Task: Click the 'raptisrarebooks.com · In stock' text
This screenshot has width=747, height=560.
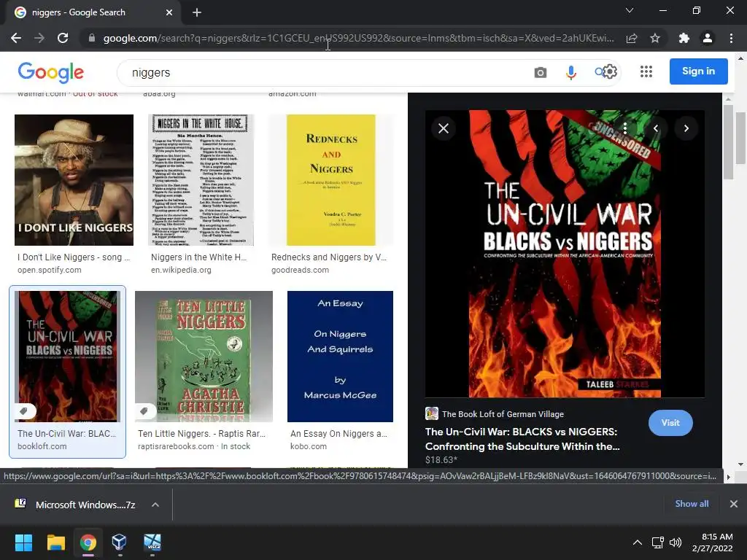Action: 194,446
